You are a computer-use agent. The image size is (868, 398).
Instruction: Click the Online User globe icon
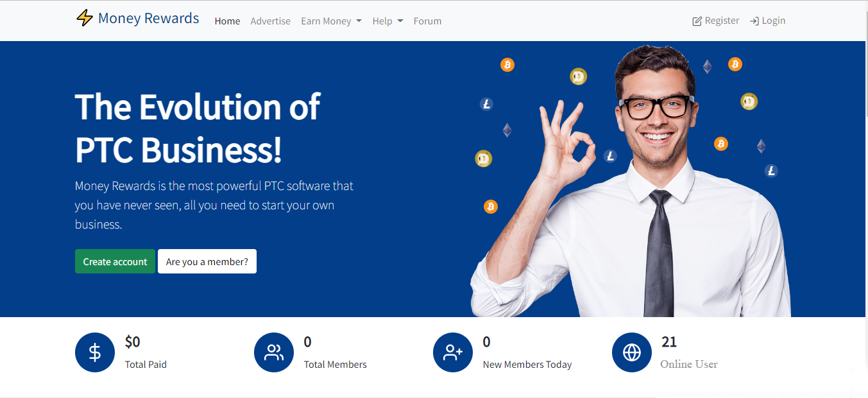(x=631, y=352)
